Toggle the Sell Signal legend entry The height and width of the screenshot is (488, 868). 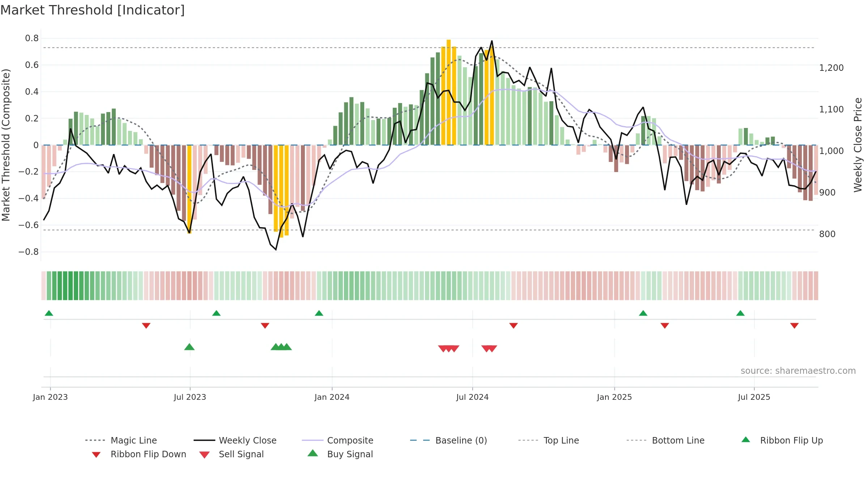231,454
